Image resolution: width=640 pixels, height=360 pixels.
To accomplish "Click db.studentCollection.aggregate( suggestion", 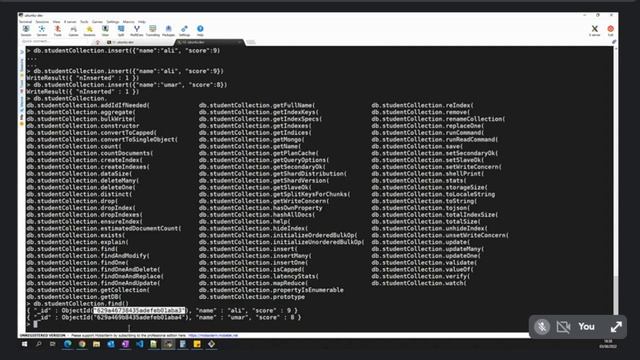I will (80, 112).
